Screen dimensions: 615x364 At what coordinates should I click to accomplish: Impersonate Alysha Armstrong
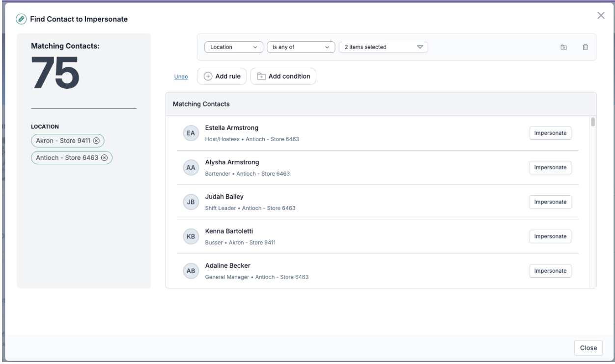(x=550, y=167)
